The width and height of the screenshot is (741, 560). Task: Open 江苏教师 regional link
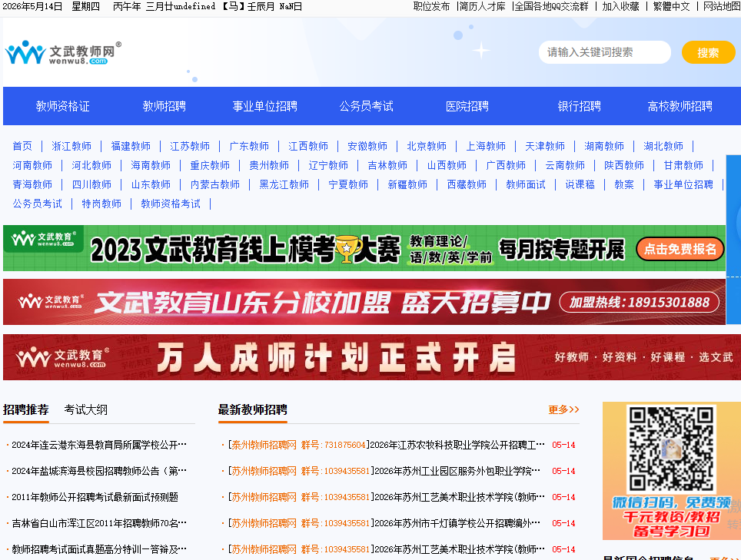(x=190, y=147)
